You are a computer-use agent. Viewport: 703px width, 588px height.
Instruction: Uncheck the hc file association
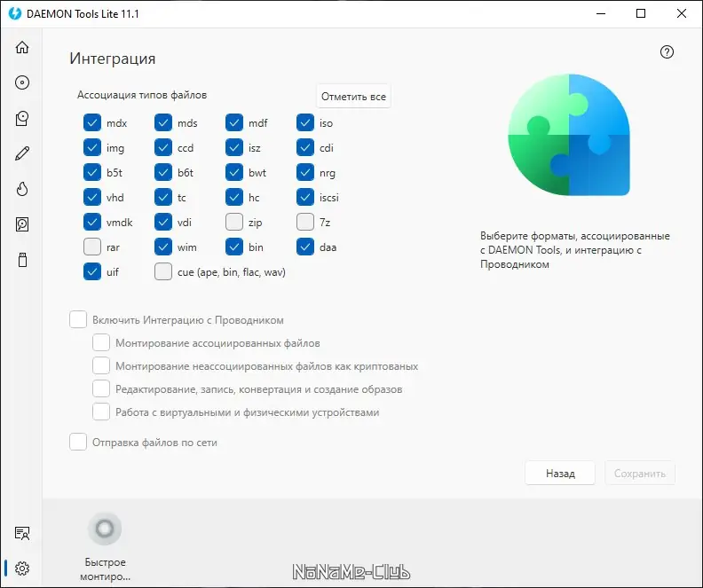(x=234, y=197)
